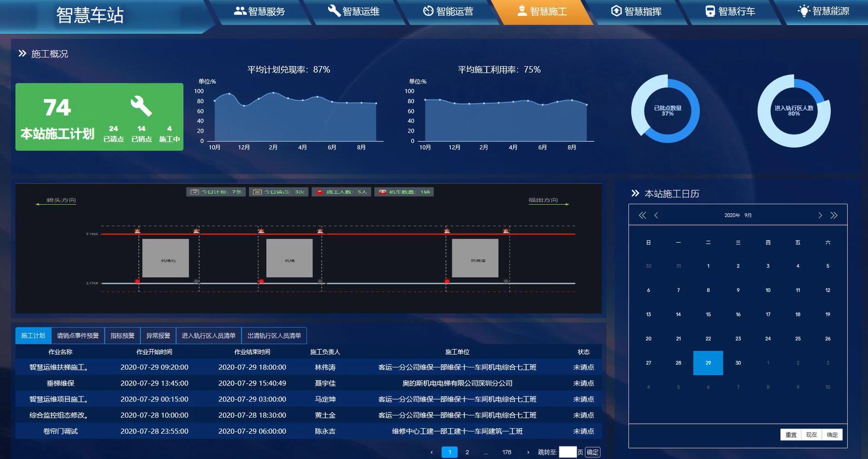Click 现在 to jump to today
The height and width of the screenshot is (459, 868).
point(811,434)
